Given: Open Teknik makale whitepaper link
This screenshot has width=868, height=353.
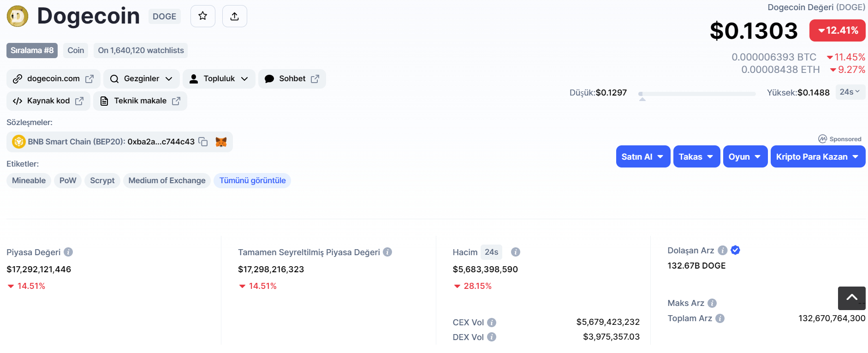Looking at the screenshot, I should [140, 101].
